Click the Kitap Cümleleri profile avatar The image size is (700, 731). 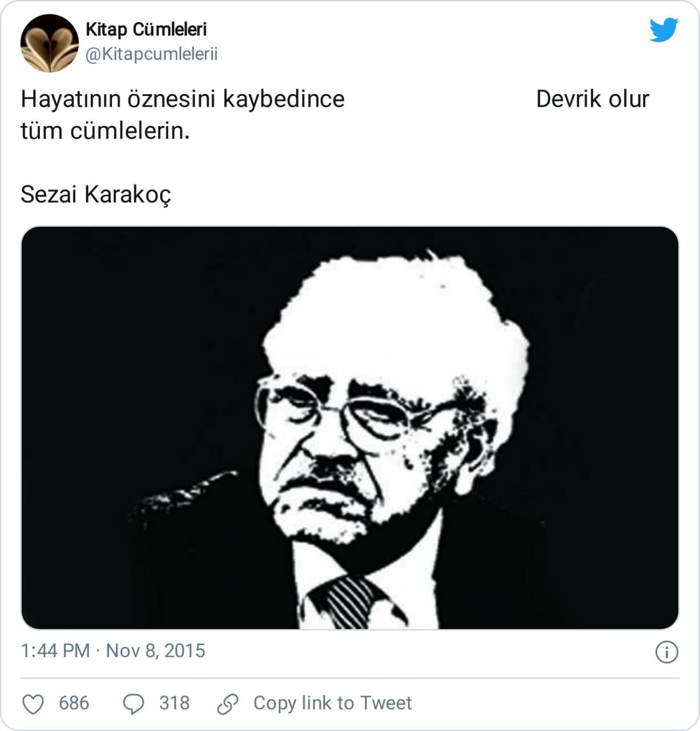click(49, 43)
